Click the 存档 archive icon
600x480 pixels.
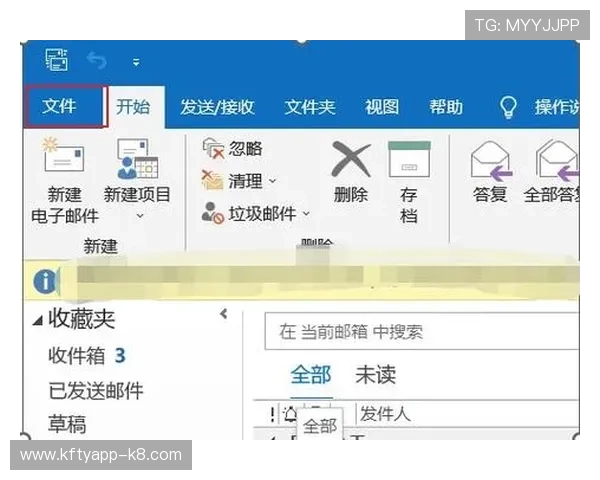409,159
